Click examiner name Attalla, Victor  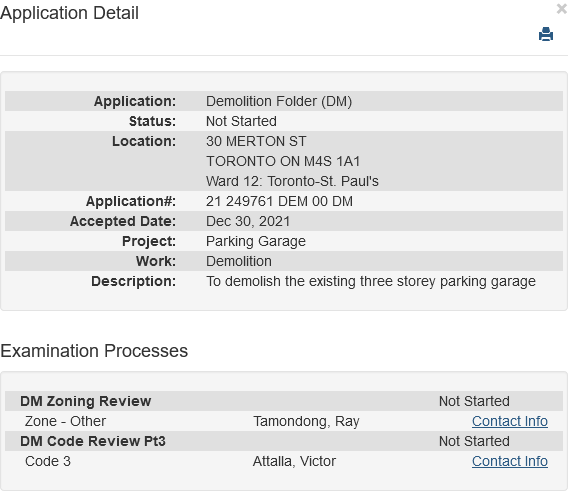(294, 461)
